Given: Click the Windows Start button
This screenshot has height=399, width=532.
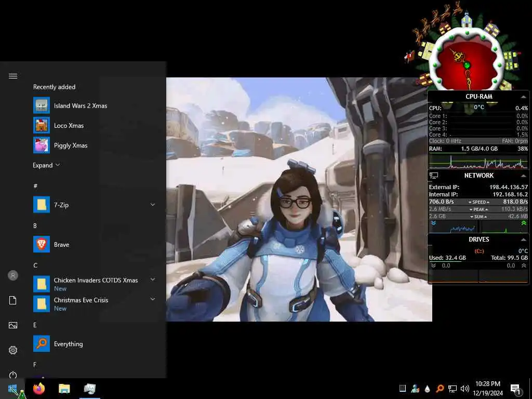Looking at the screenshot, I should pyautogui.click(x=12, y=389).
